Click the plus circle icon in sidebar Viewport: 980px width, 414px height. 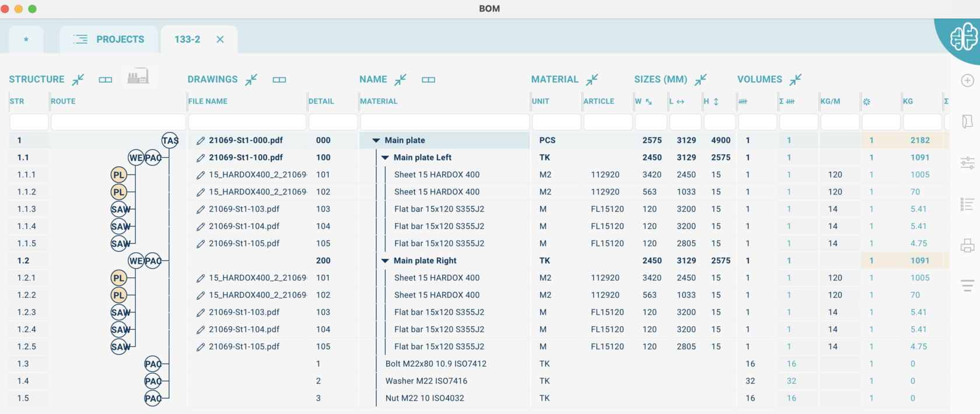tap(967, 81)
